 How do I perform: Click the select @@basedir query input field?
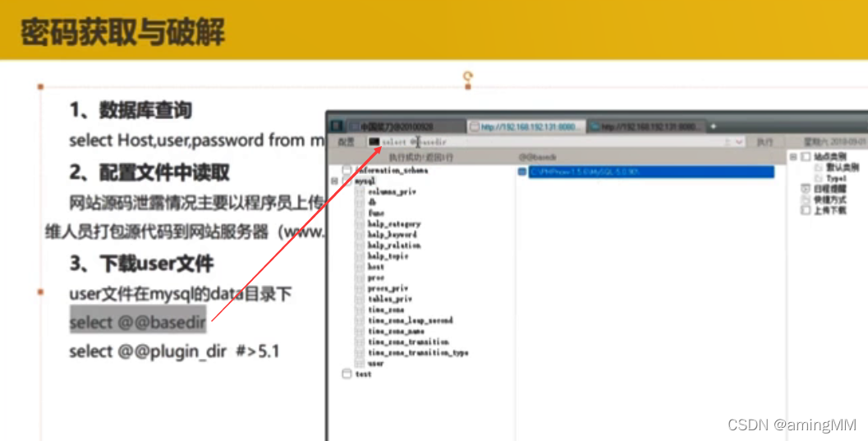click(x=556, y=142)
